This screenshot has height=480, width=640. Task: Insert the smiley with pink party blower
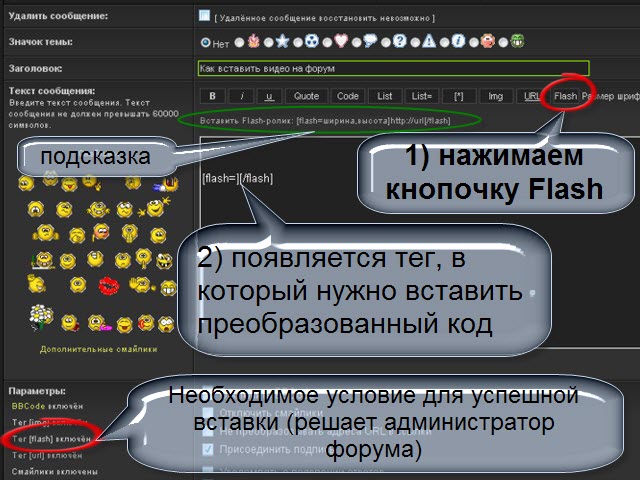click(99, 323)
